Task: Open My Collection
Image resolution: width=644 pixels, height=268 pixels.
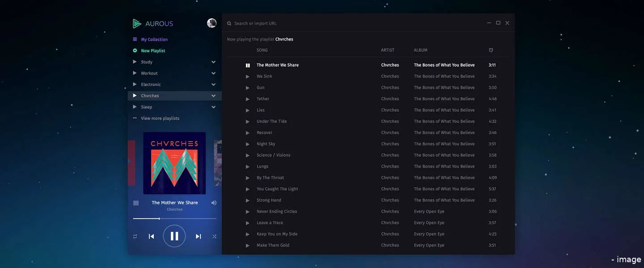Action: coord(154,39)
